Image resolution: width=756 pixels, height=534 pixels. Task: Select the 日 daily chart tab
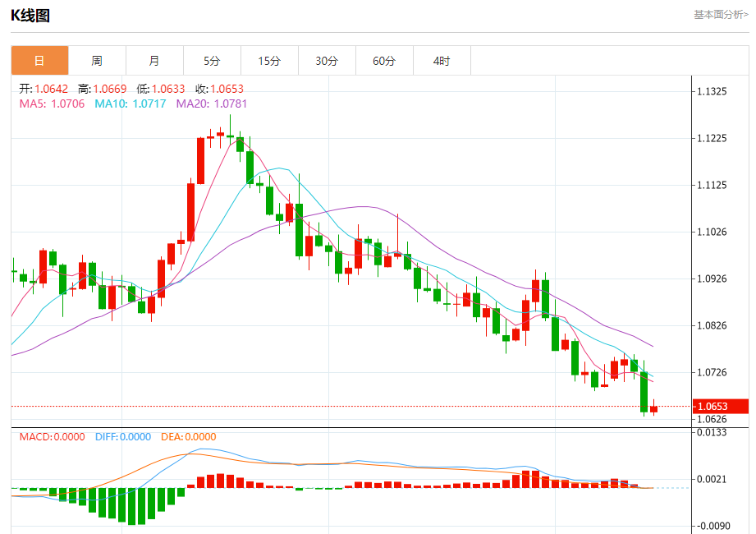(x=39, y=61)
